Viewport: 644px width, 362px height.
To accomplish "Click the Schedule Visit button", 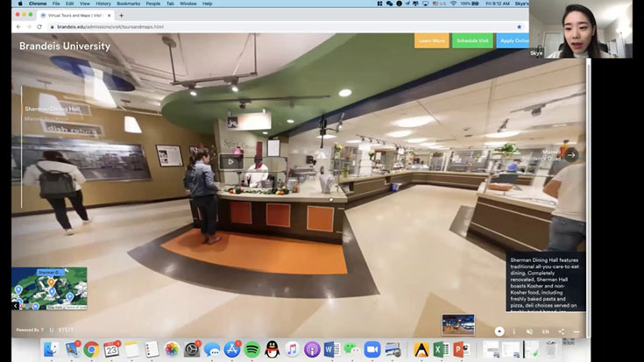I will (472, 40).
